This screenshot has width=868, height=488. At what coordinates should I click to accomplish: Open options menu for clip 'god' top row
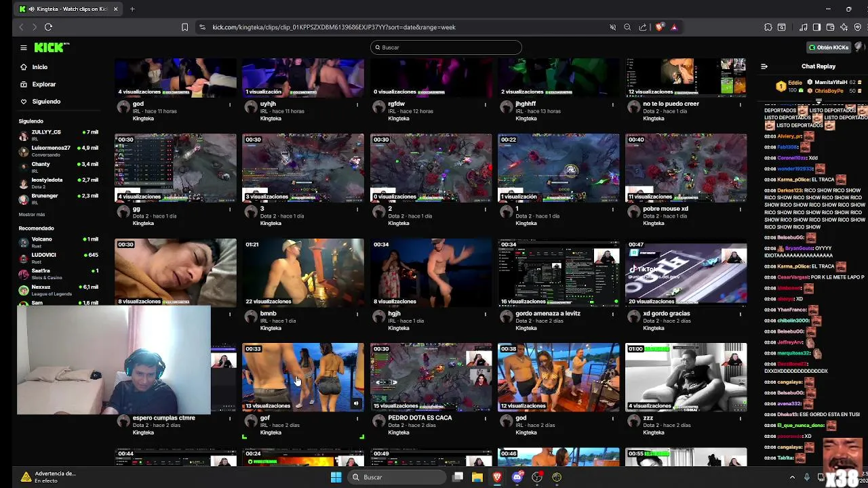tap(230, 104)
